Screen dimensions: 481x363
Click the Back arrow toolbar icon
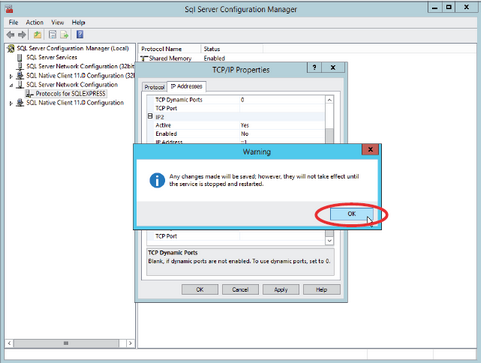click(x=11, y=35)
